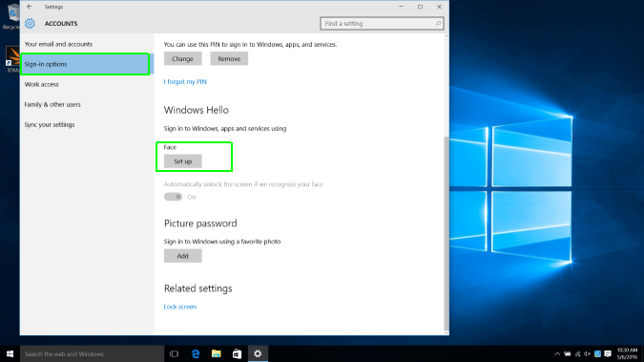
Task: Click the search magnifier in Find a setting
Action: pos(438,24)
